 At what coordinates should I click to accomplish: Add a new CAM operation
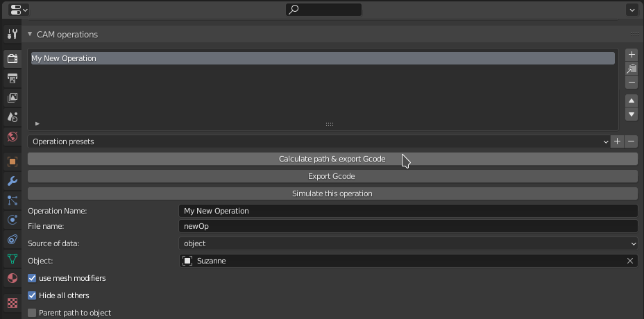(x=632, y=55)
